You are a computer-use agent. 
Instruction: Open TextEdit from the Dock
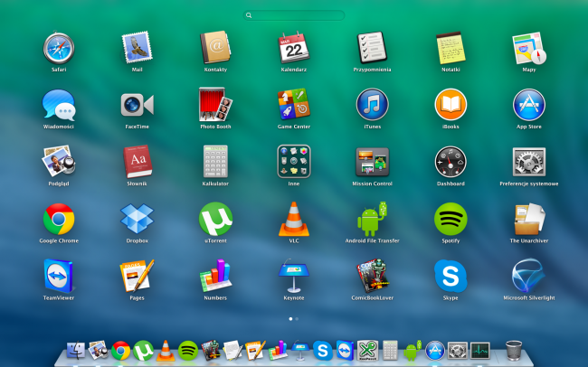(232, 351)
